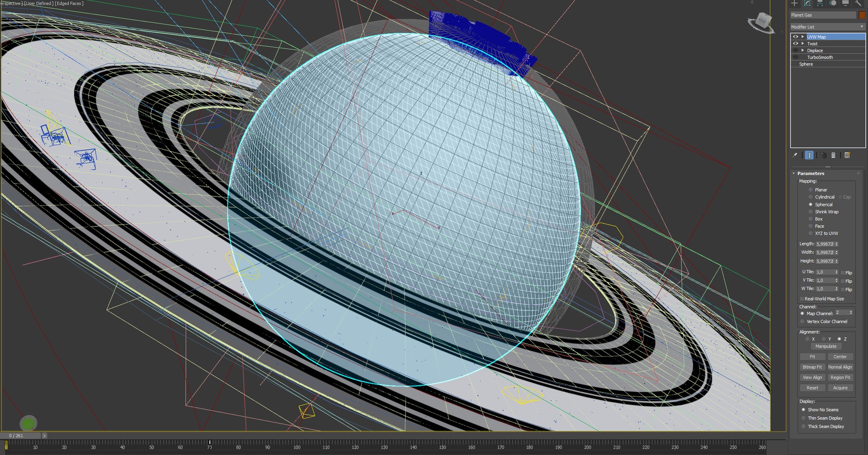
Task: Choose Thin Seam Display option
Action: (x=803, y=418)
